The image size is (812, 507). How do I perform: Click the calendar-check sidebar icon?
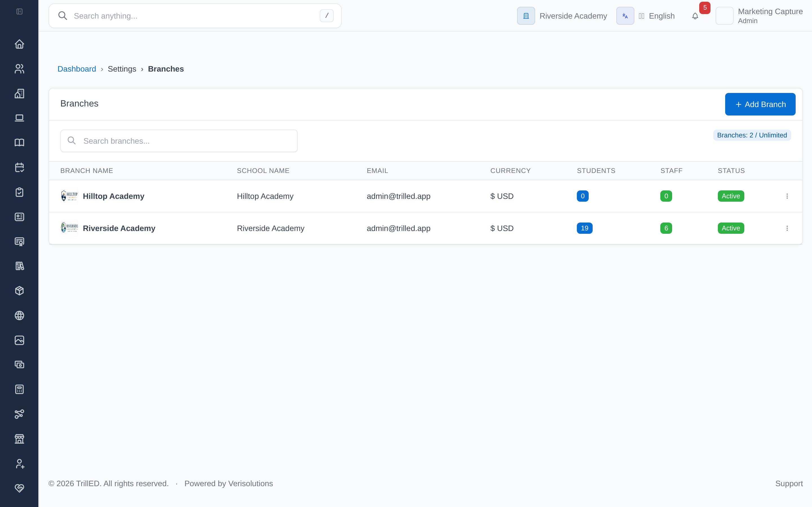pos(19,167)
